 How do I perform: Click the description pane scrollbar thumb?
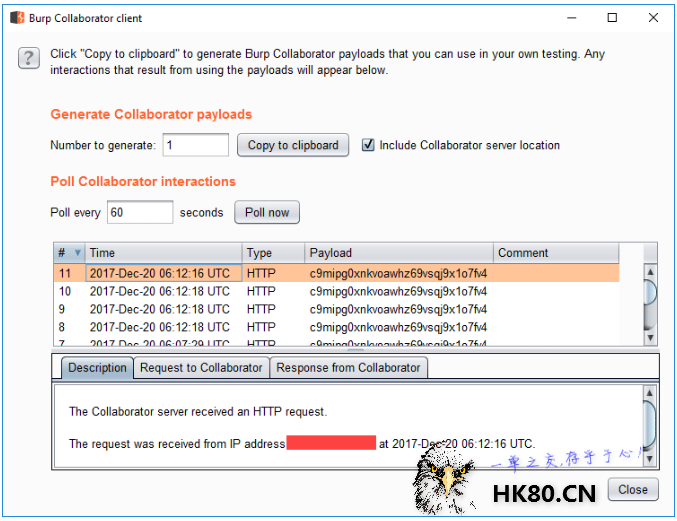pos(649,424)
